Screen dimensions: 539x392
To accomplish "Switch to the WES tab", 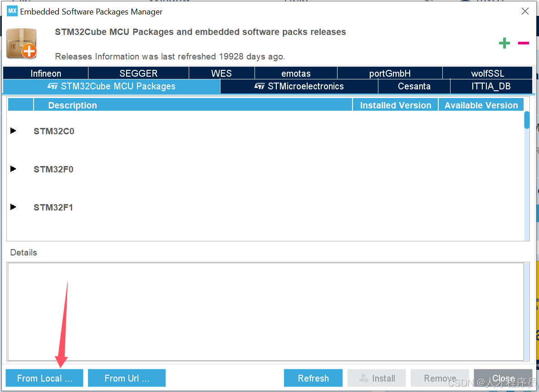I will pos(222,73).
